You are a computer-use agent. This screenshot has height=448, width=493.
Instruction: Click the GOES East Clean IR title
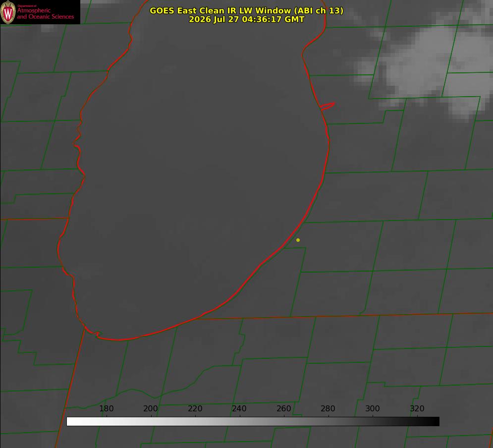click(247, 10)
